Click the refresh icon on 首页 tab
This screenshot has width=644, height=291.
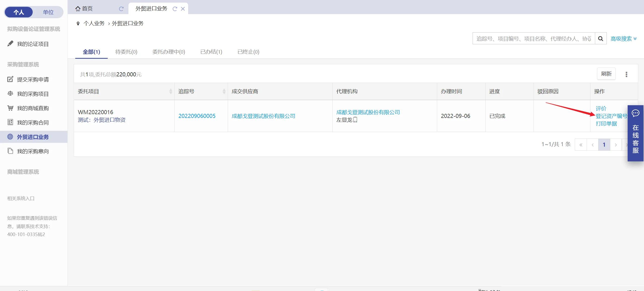point(121,9)
